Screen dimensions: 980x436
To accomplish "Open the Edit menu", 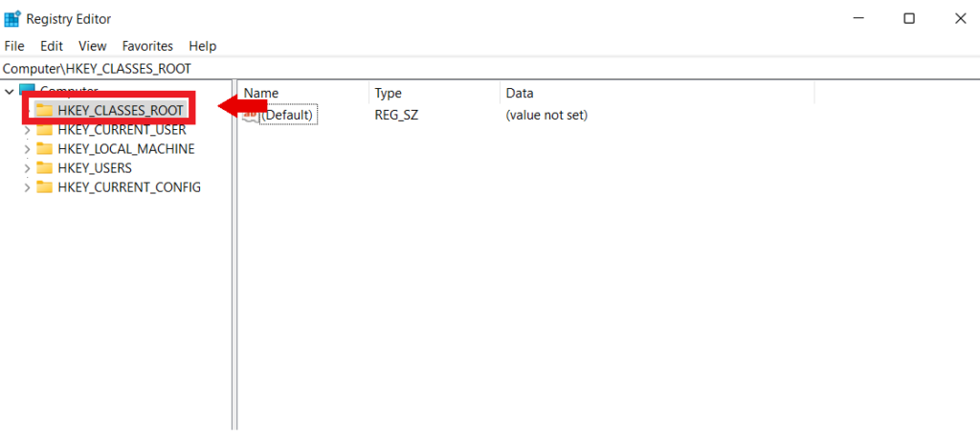I will pyautogui.click(x=52, y=46).
